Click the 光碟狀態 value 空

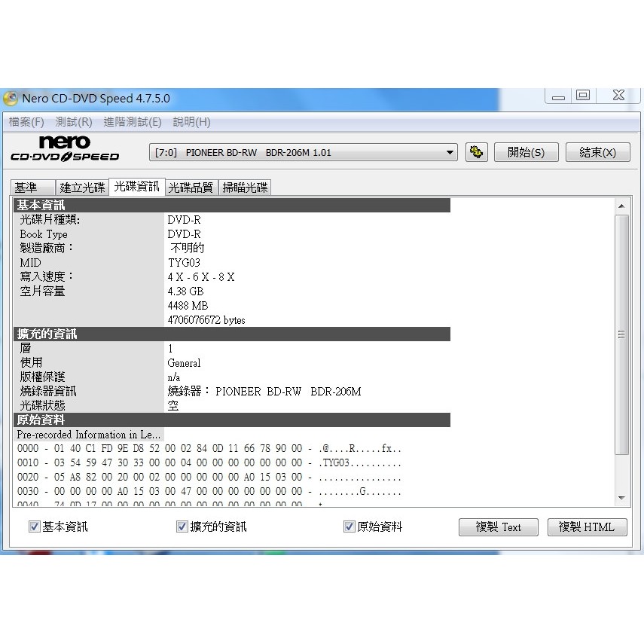(173, 406)
